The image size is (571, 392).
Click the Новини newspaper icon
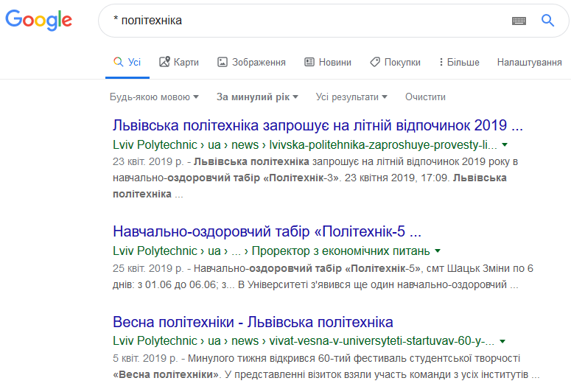tap(309, 62)
